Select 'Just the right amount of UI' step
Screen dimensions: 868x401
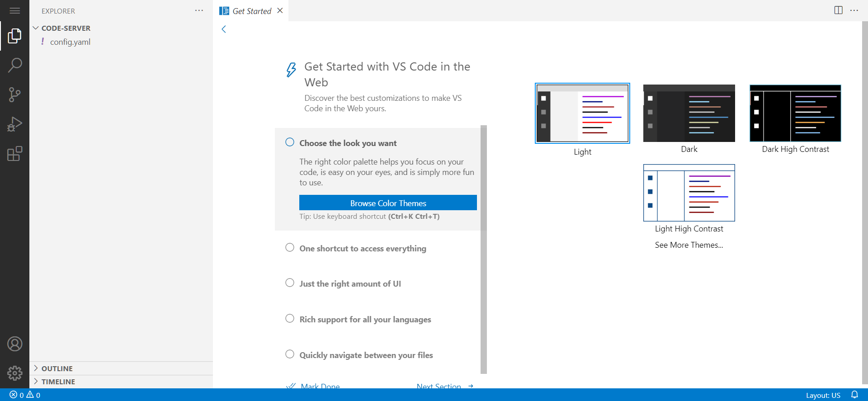pos(350,284)
